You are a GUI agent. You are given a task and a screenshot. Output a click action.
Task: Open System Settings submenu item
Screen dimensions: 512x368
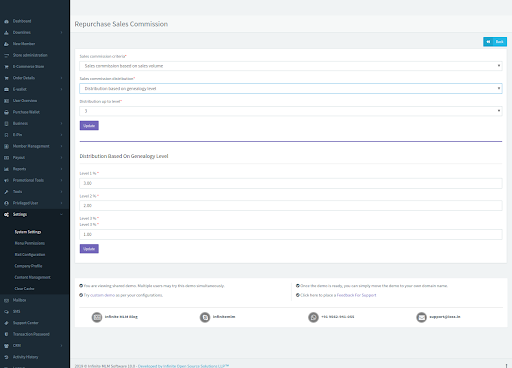pos(28,232)
